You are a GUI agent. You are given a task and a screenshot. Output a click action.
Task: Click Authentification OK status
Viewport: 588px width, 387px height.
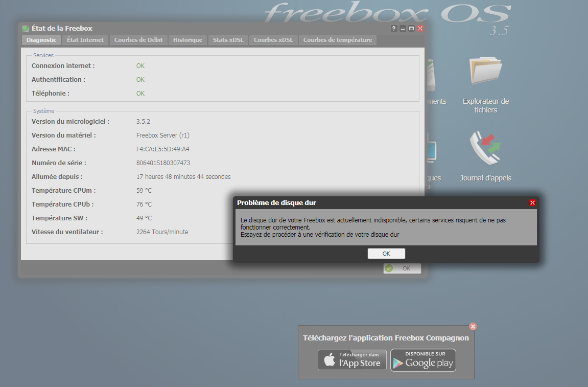coord(140,80)
